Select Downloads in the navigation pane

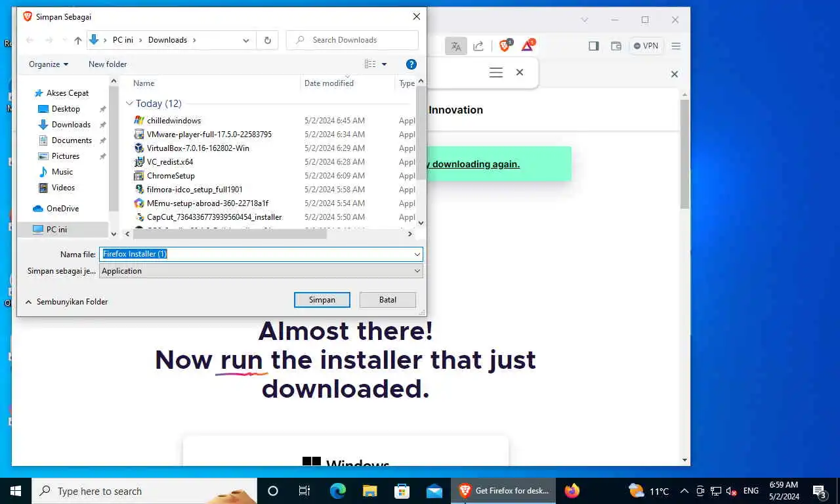click(71, 125)
